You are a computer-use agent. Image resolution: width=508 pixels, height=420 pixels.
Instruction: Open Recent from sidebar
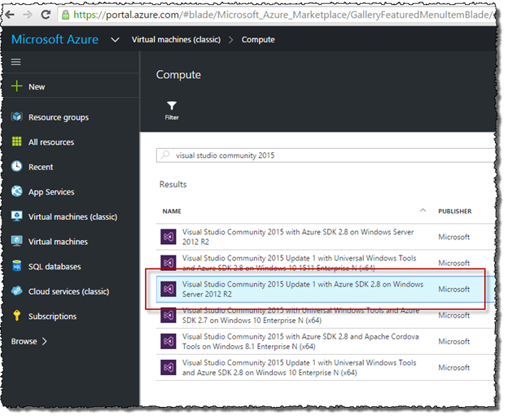[41, 167]
